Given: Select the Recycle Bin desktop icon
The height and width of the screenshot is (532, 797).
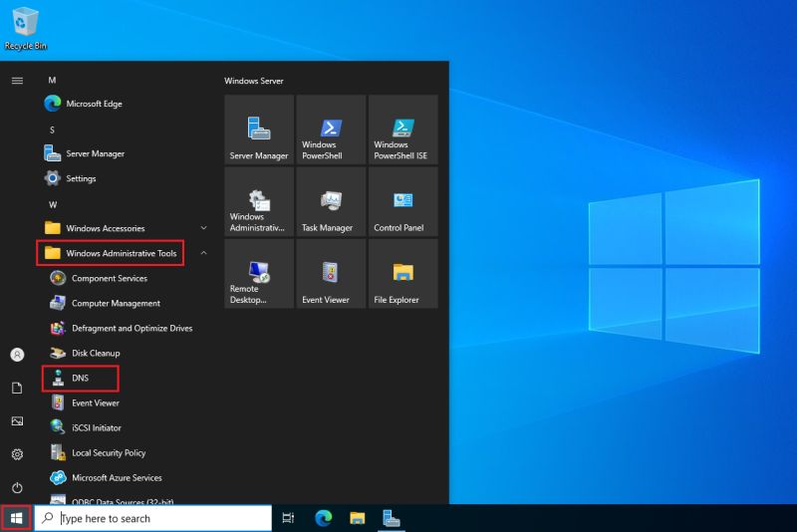Looking at the screenshot, I should click(x=26, y=28).
